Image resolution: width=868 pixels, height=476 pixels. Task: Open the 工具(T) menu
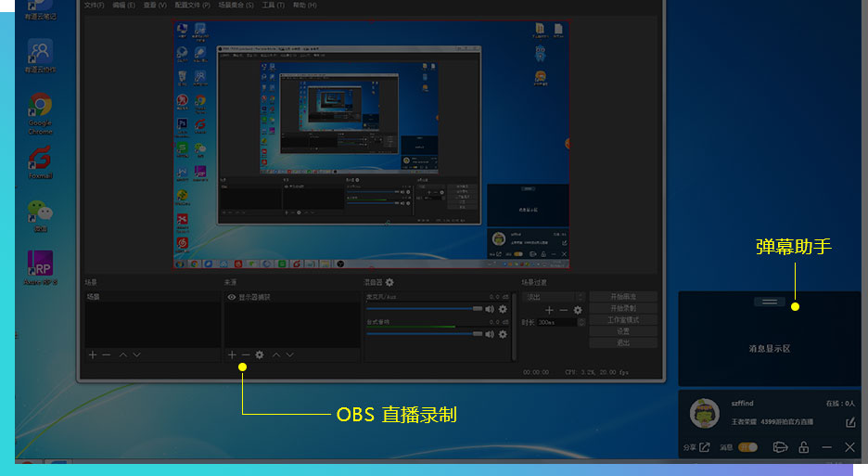274,5
